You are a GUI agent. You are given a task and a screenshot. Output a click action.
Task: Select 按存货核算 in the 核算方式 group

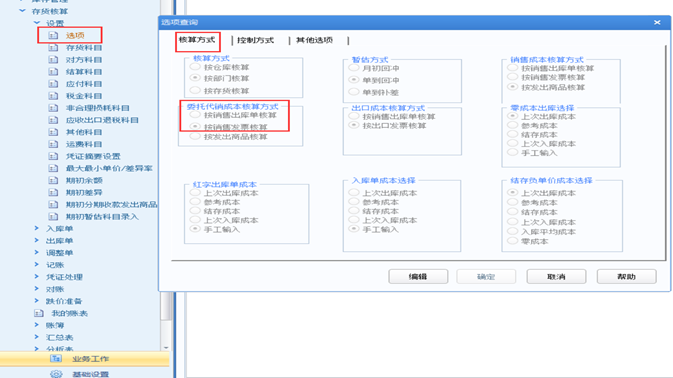pyautogui.click(x=195, y=91)
